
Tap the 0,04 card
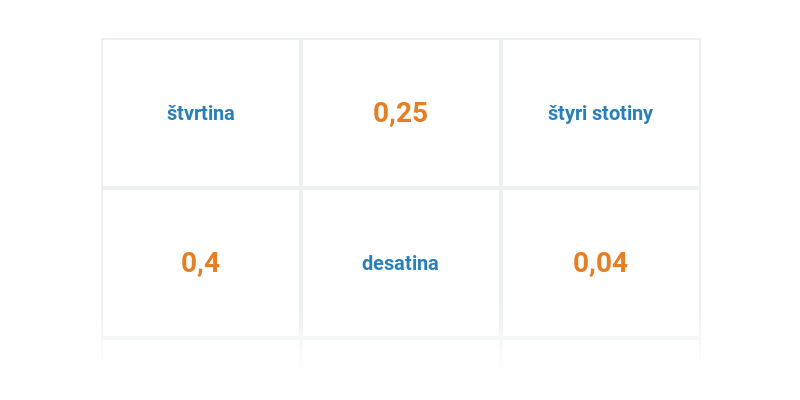(x=601, y=263)
